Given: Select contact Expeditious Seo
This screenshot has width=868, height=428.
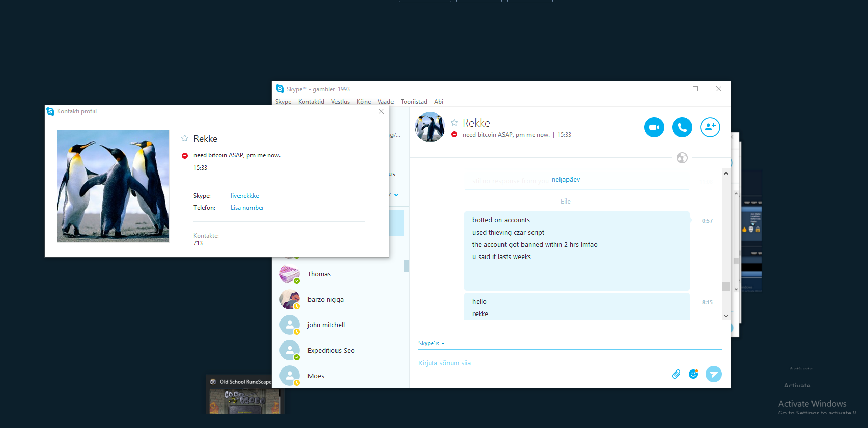Looking at the screenshot, I should (x=341, y=351).
